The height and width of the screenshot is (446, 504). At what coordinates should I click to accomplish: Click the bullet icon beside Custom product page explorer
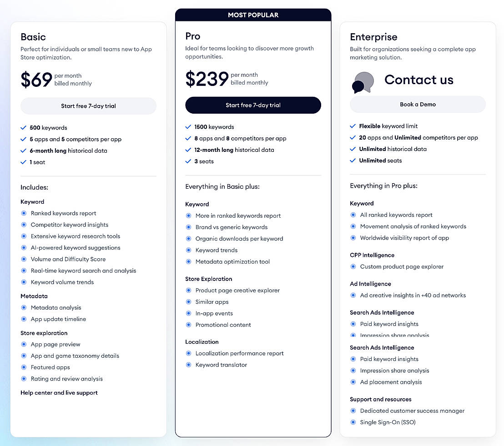pos(353,266)
